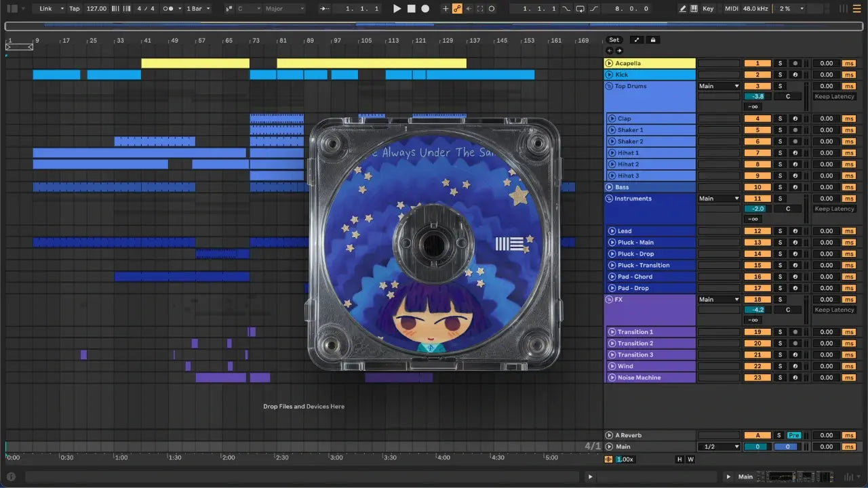Click the Noise Machine track play button

tap(612, 378)
